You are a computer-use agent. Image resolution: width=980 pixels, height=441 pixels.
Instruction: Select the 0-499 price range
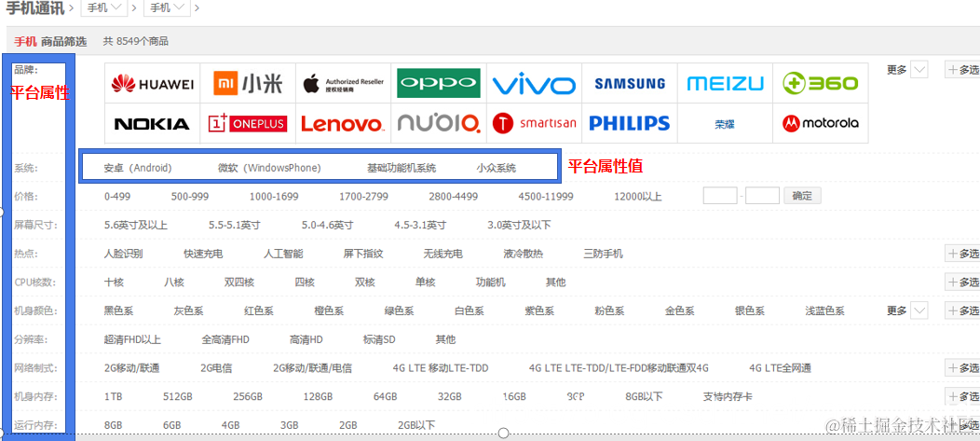click(117, 197)
